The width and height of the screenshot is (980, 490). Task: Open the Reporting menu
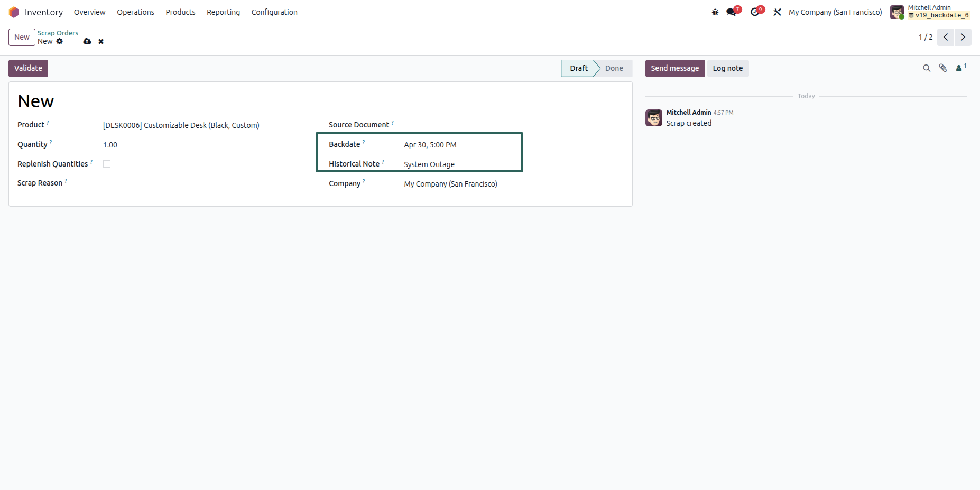click(223, 12)
